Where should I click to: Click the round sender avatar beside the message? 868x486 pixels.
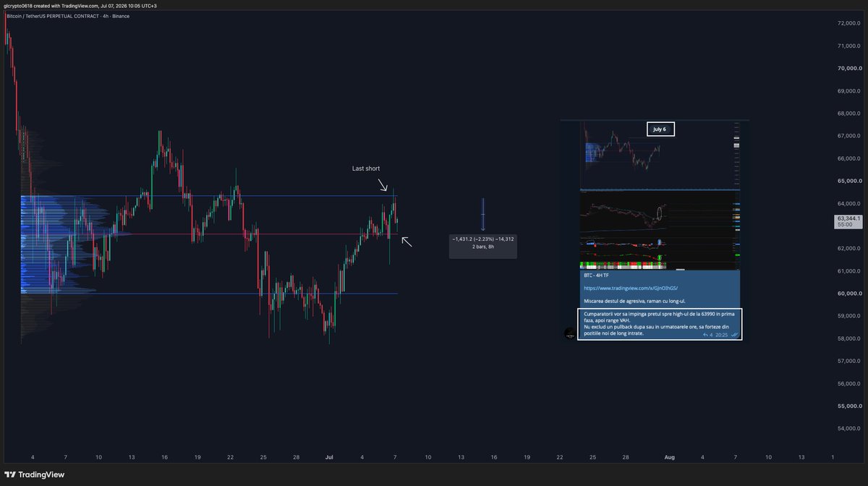click(570, 333)
